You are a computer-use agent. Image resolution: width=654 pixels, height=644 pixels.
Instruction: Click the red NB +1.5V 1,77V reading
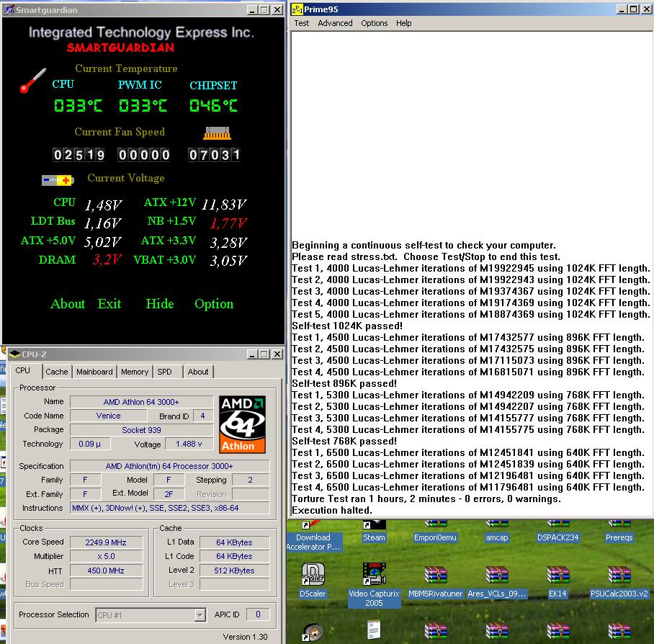(x=228, y=224)
